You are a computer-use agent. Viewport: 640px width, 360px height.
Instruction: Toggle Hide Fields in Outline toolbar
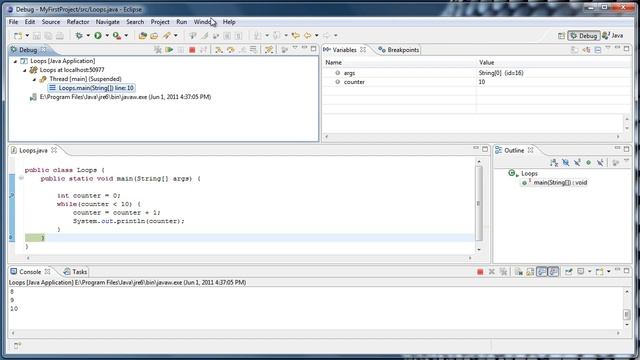[x=565, y=162]
